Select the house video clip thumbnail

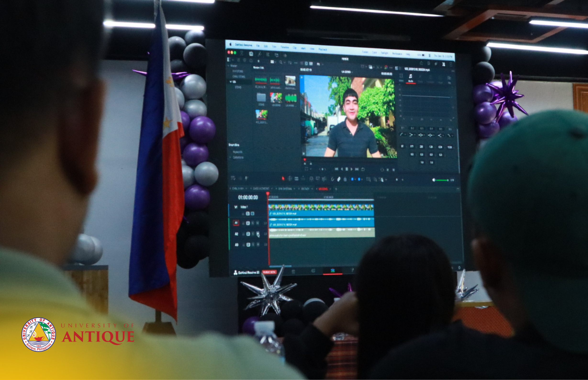(290, 81)
